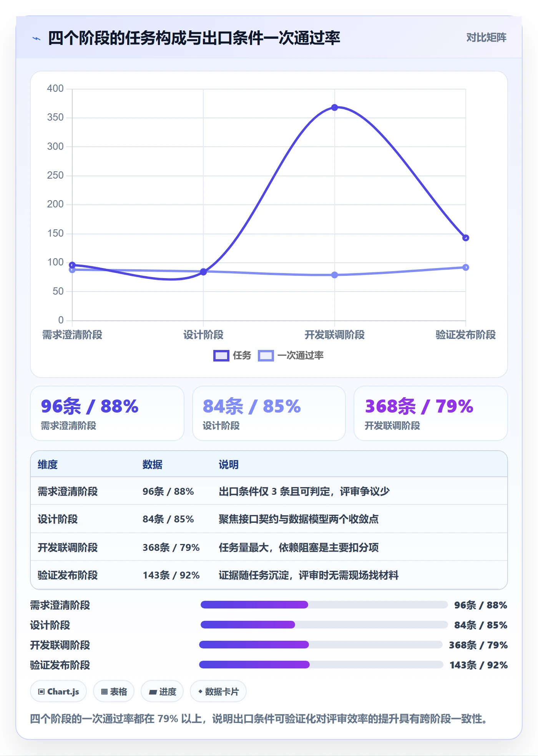This screenshot has width=538, height=756.
Task: Select the 开发联调阶段 table row name
Action: click(68, 547)
